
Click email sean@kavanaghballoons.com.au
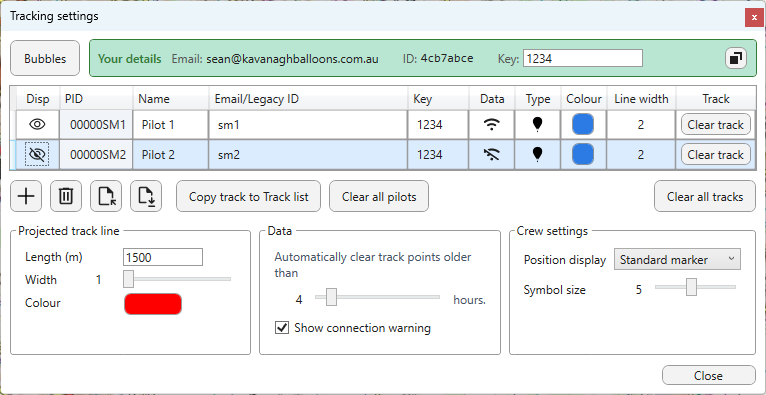point(292,59)
